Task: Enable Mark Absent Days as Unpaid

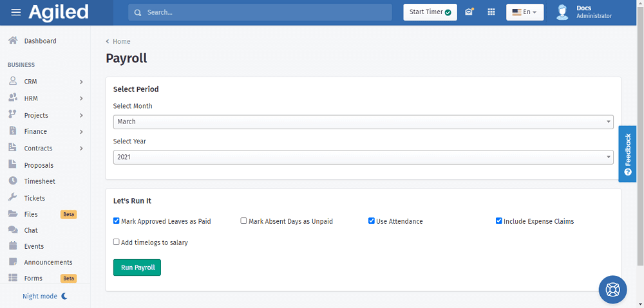Action: (244, 221)
